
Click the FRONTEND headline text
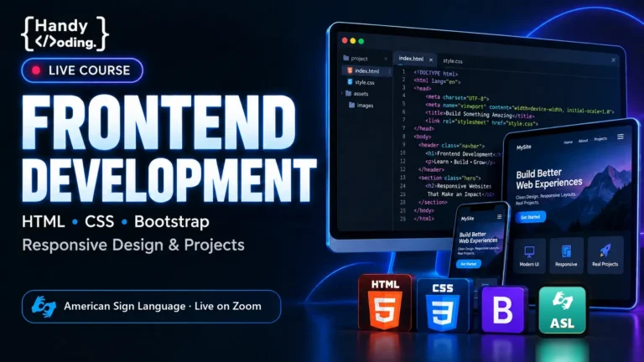[159, 121]
